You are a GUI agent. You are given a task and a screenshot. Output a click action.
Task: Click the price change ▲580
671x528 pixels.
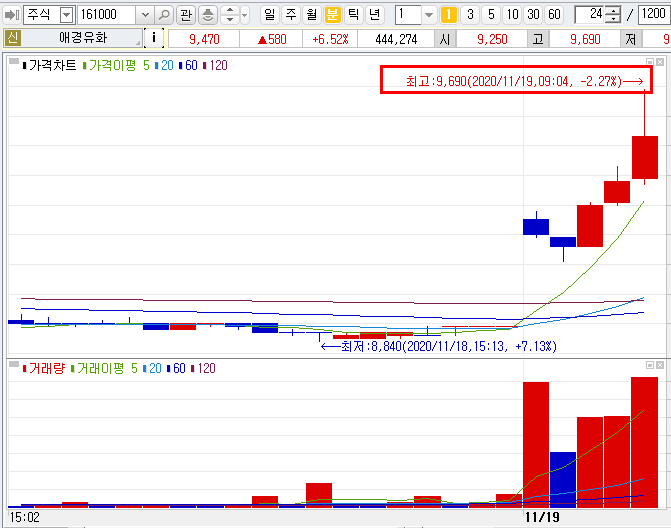point(272,39)
